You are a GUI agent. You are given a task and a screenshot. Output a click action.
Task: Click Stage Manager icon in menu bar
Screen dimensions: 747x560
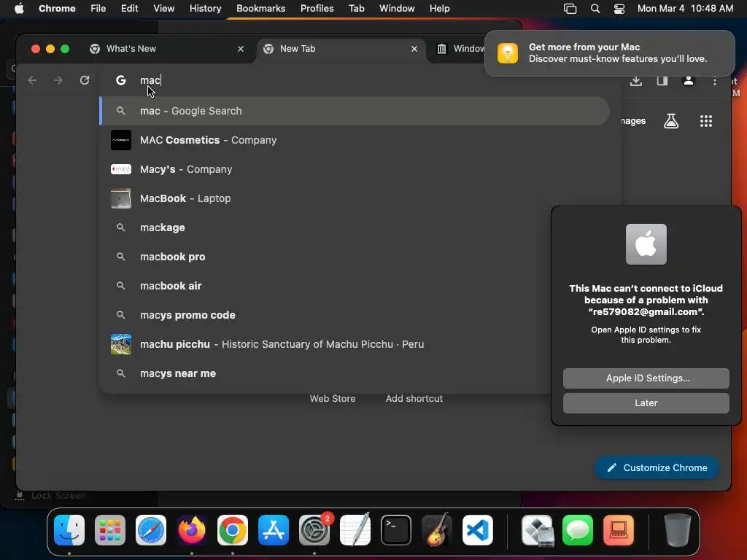570,9
